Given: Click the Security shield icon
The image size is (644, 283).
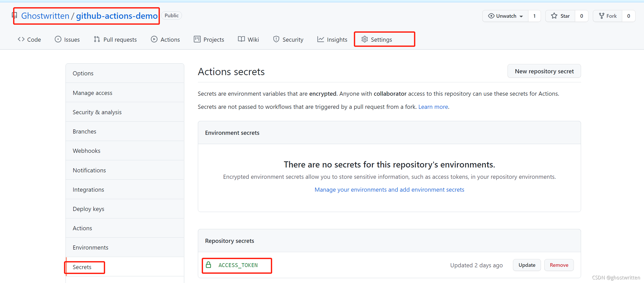Looking at the screenshot, I should coord(276,39).
